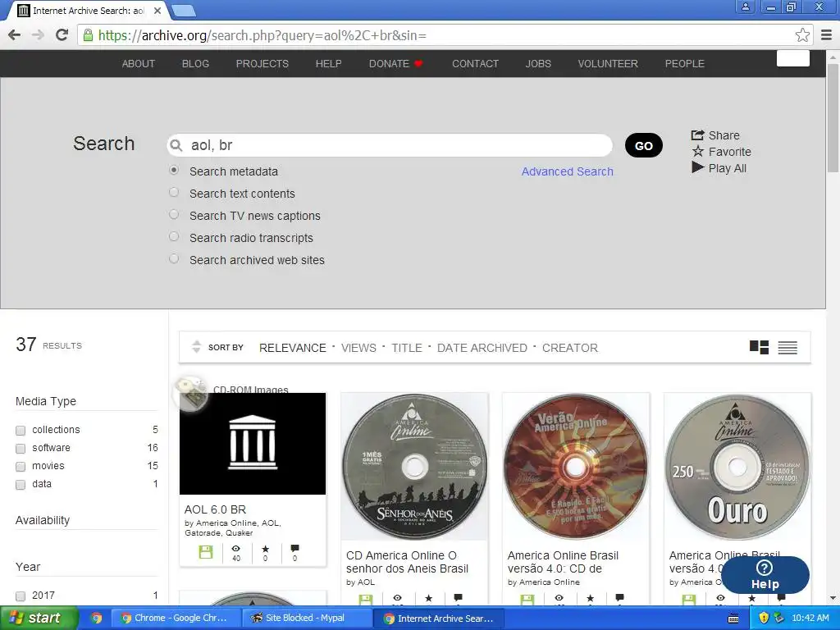Bookmark page with star icon

802,35
